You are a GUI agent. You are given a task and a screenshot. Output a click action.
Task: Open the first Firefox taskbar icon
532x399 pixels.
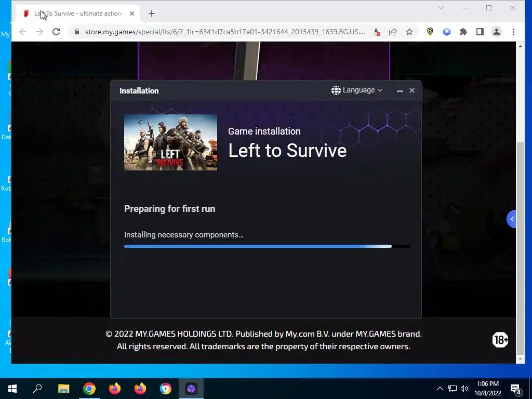(x=115, y=389)
